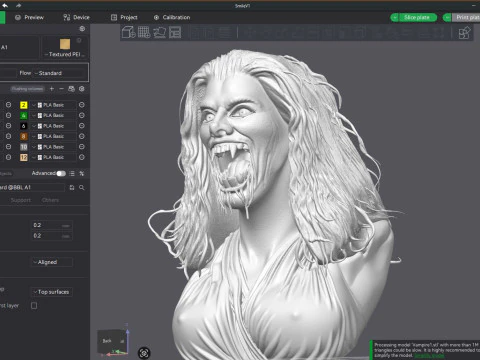Switch to the Project tab
480x360 pixels.
point(124,17)
